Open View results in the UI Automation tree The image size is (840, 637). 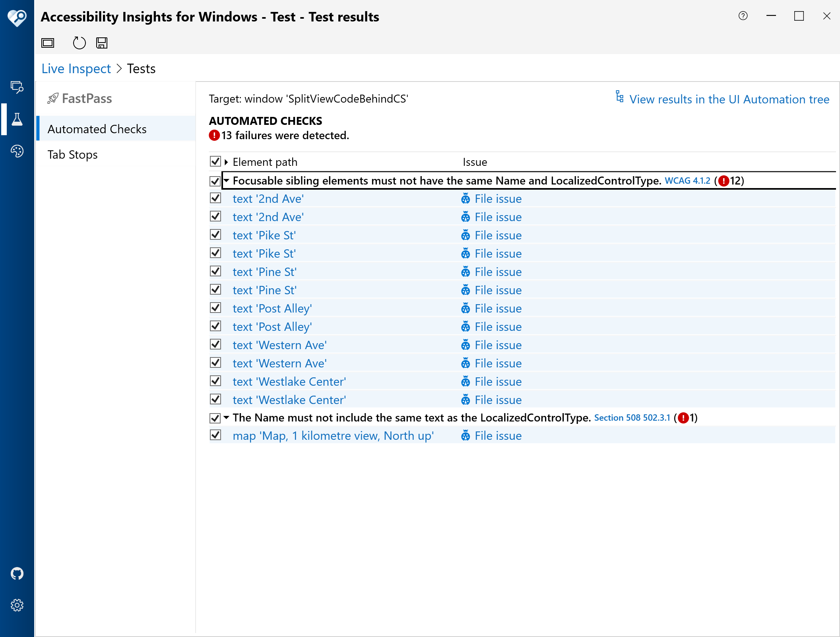(729, 99)
